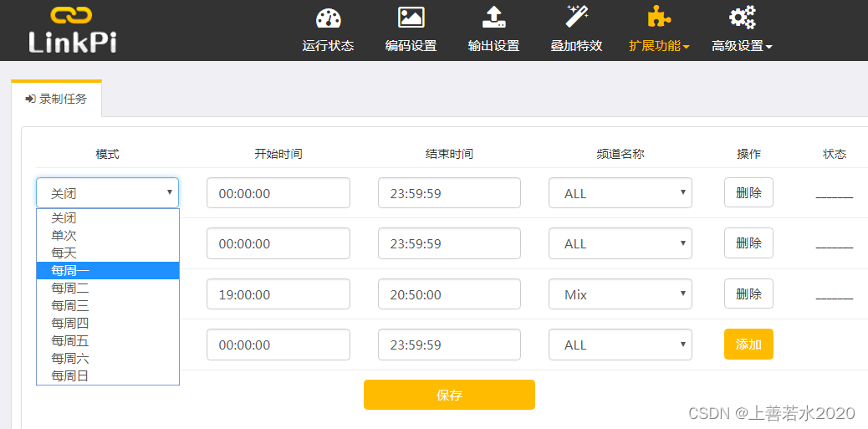Select the 录制任务 tab
The height and width of the screenshot is (429, 868).
pyautogui.click(x=57, y=99)
